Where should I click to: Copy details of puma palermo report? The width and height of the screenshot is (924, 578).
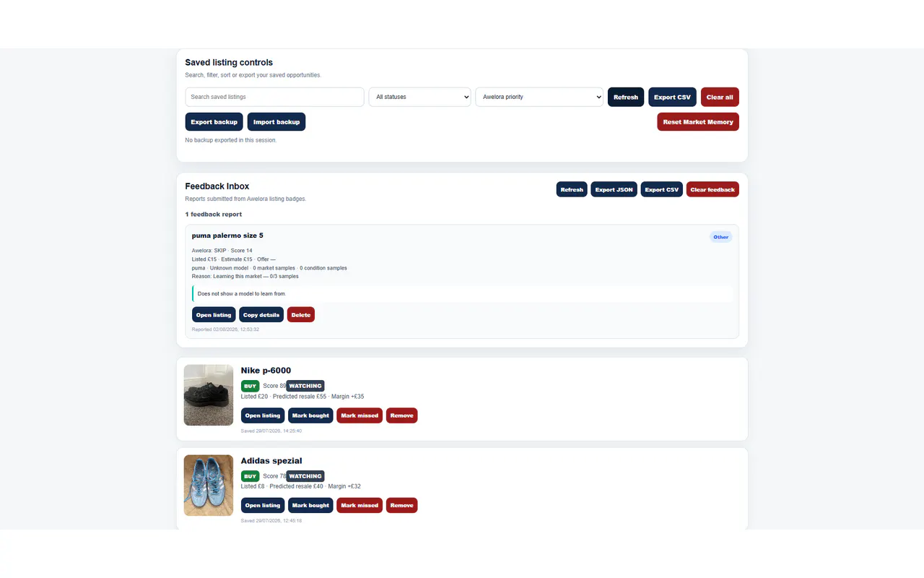(x=261, y=314)
